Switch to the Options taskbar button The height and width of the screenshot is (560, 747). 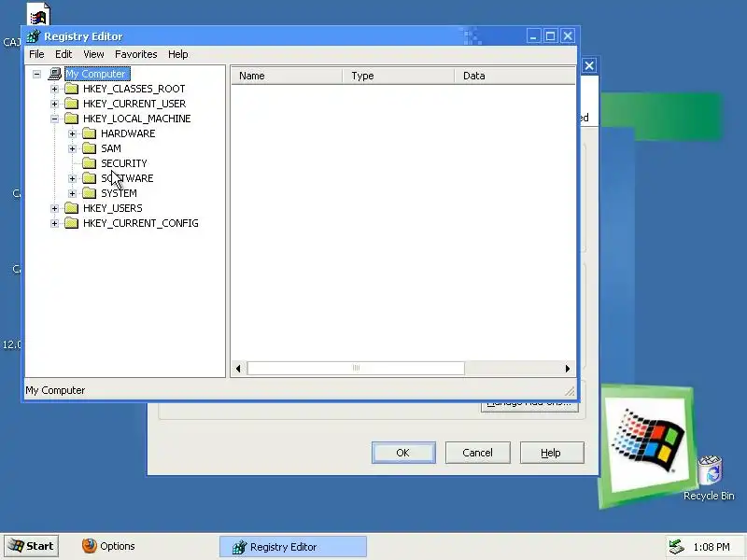[108, 546]
